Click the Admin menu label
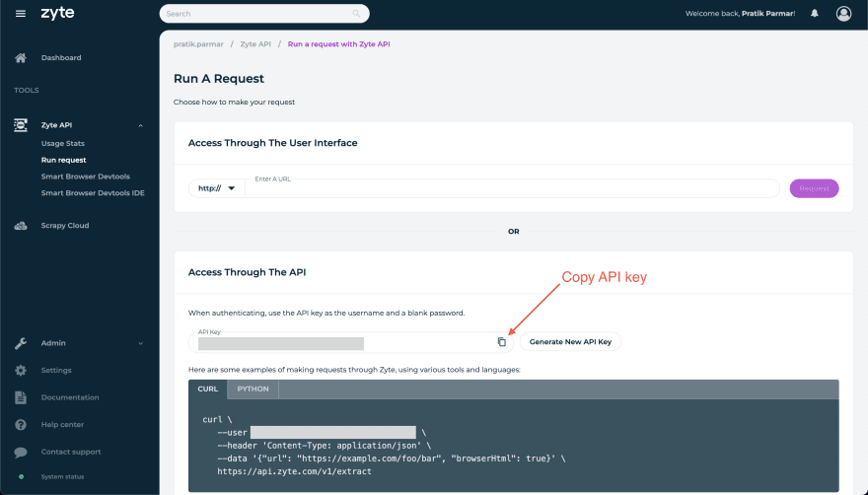This screenshot has height=495, width=868. (53, 343)
